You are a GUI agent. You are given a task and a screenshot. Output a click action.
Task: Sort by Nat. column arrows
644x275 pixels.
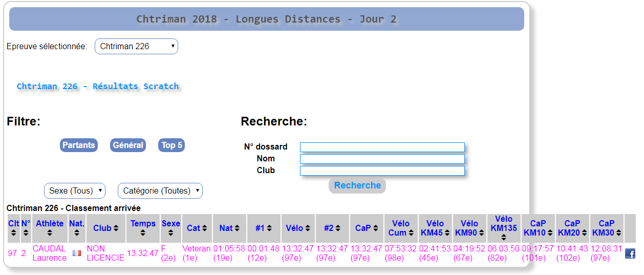pos(77,233)
